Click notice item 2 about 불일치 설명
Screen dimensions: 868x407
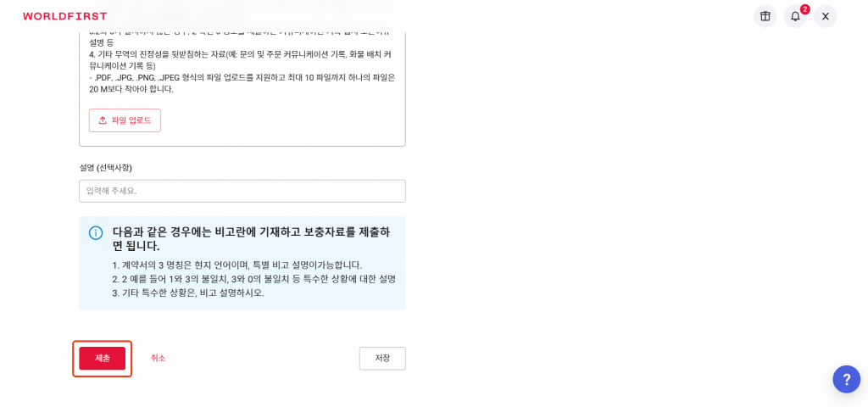(x=253, y=278)
